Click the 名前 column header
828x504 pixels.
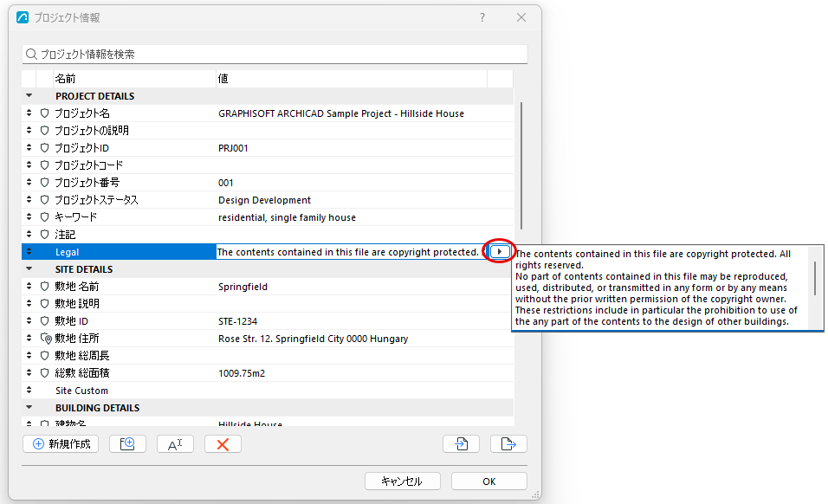tap(134, 79)
